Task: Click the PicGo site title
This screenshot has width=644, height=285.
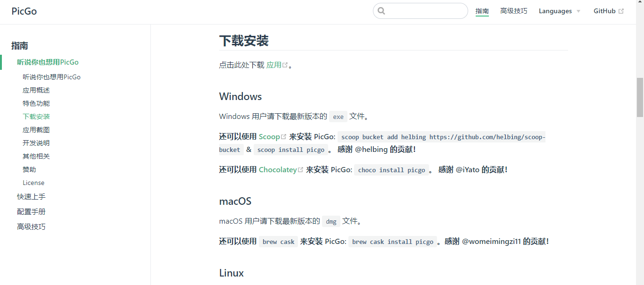Action: point(24,11)
